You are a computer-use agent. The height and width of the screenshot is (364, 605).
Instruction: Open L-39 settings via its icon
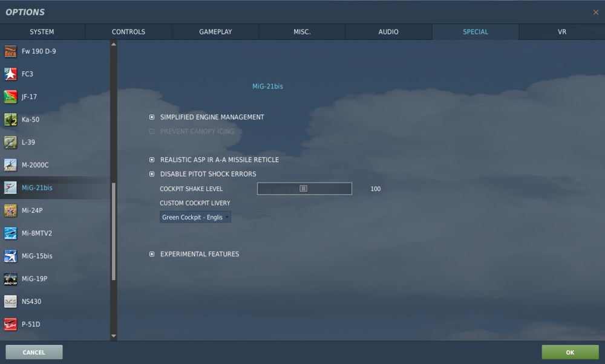coord(10,142)
